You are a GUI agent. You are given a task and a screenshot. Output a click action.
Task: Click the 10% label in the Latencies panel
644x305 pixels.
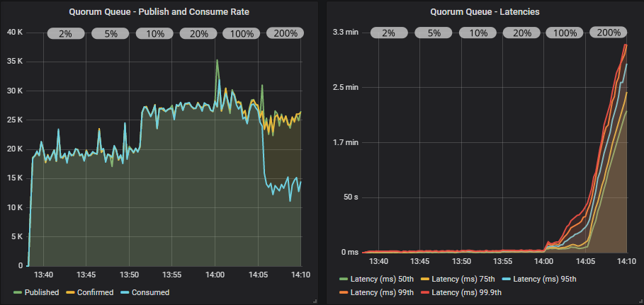(x=478, y=33)
